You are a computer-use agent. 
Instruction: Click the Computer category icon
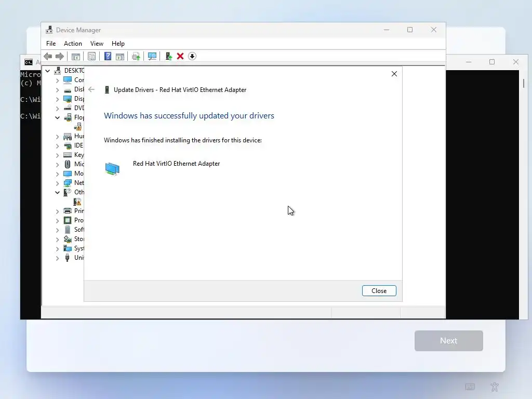tap(68, 80)
